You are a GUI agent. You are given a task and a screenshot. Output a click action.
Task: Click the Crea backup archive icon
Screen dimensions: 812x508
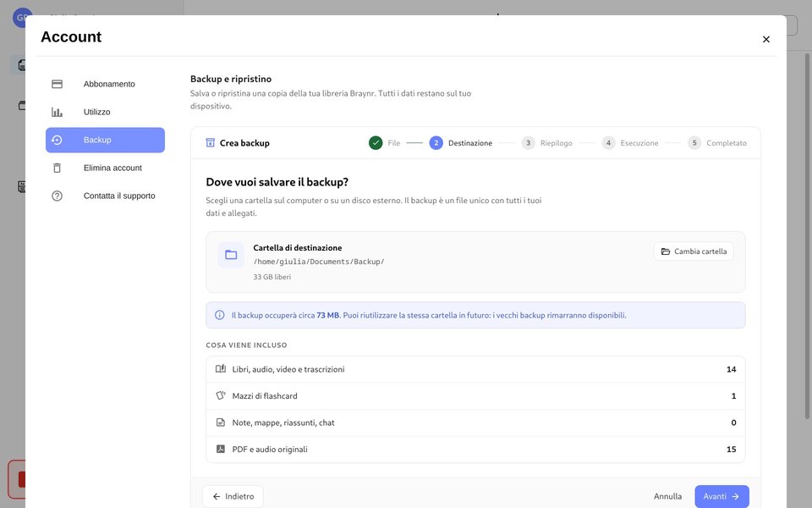coord(211,142)
